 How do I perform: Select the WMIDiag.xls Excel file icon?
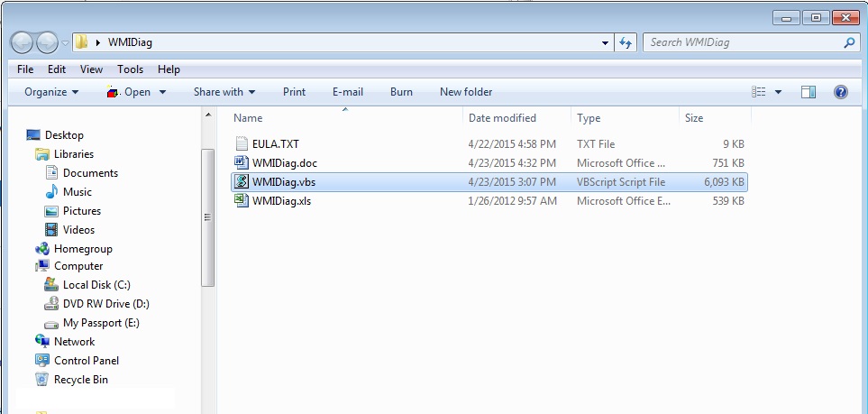pos(241,200)
